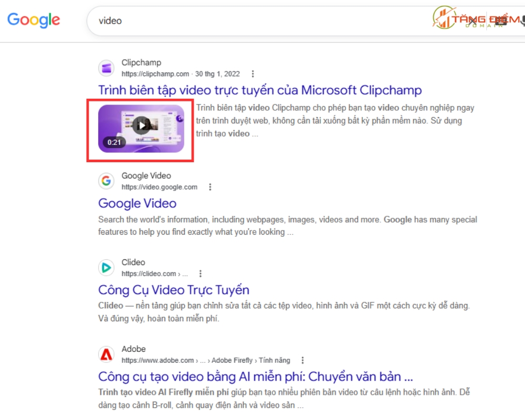The image size is (525, 420).
Task: Click the "30 thg 1, 2022" date text
Action: click(x=218, y=73)
